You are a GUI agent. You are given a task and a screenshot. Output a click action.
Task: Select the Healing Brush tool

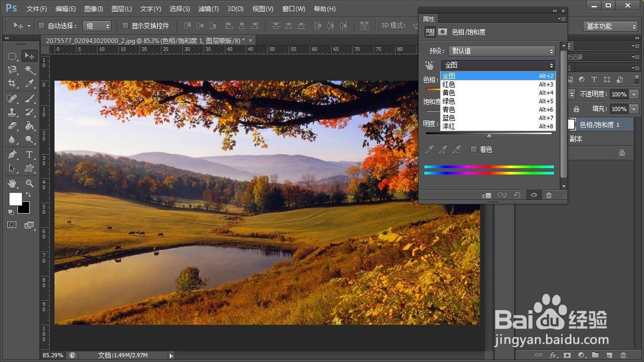pyautogui.click(x=12, y=98)
